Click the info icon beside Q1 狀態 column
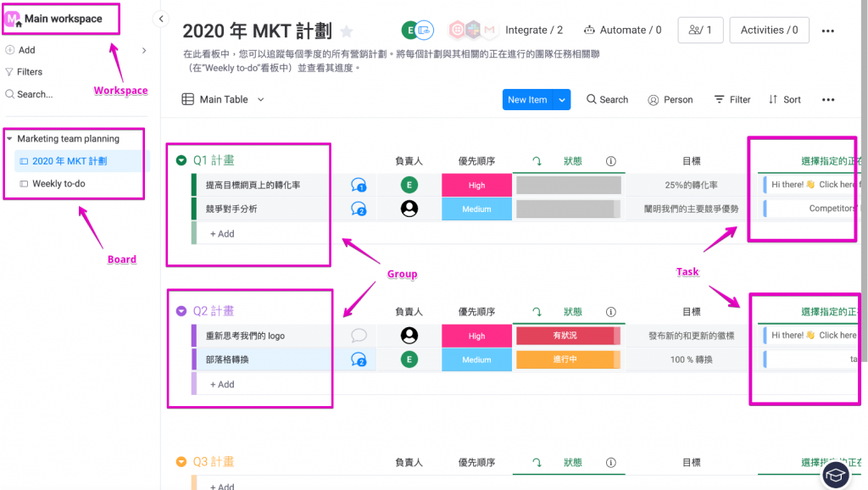Viewport: 868px width, 490px height. 610,161
